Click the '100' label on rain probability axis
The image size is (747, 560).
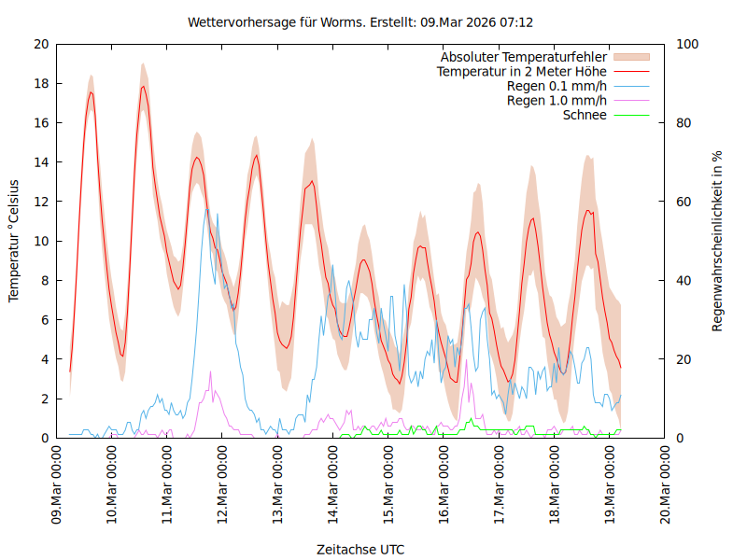tap(686, 44)
